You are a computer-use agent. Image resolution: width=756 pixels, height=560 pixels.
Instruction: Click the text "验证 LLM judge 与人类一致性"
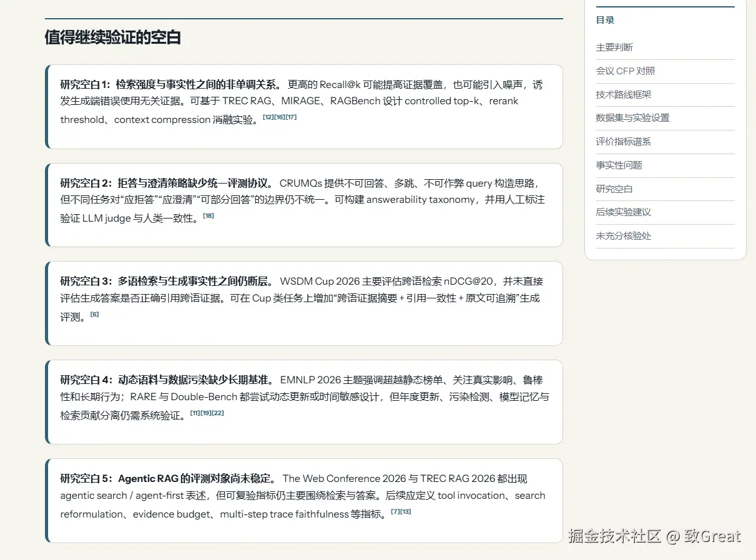(129, 219)
